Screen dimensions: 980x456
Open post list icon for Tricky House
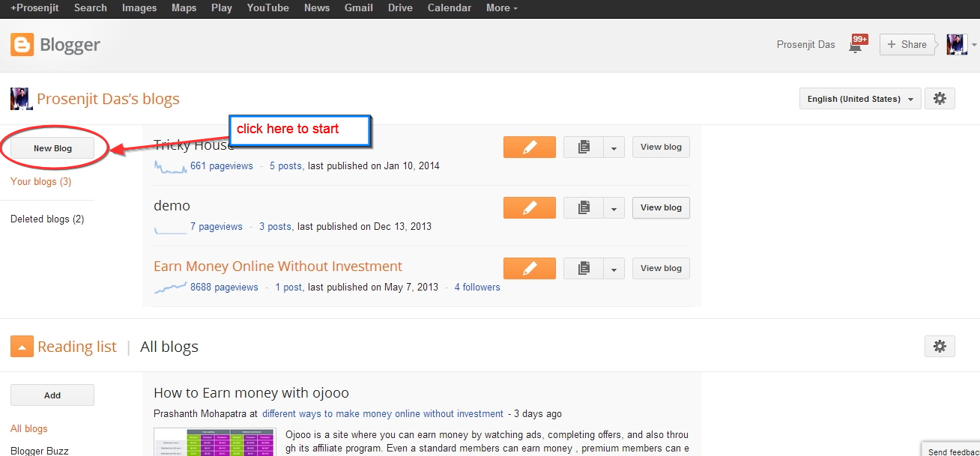584,148
